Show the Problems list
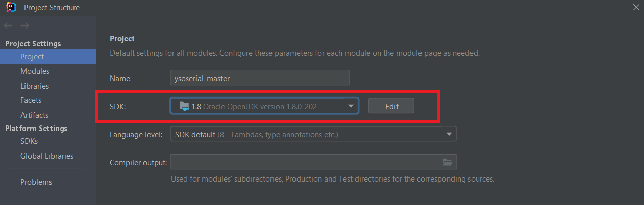The width and height of the screenshot is (644, 205). [x=36, y=182]
